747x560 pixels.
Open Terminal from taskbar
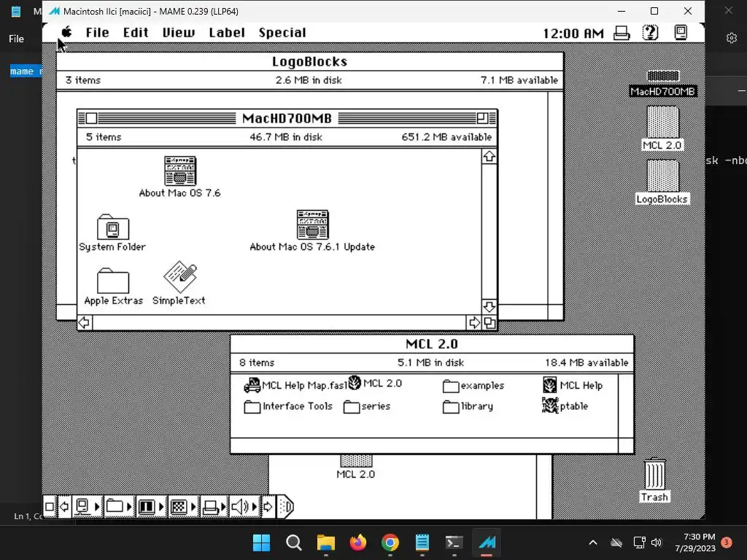coord(454,542)
